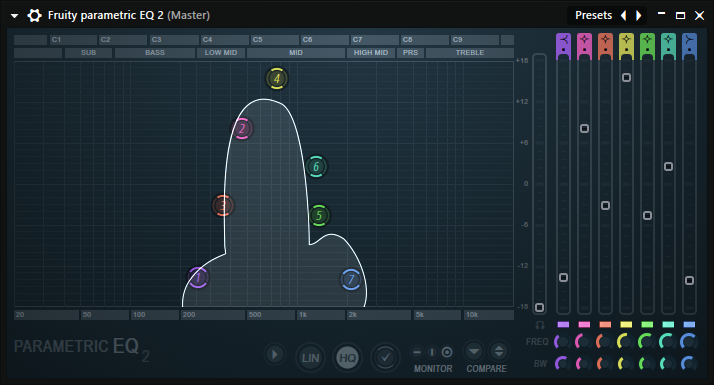Click the pink band 2 color swatch
714x385 pixels.
click(x=584, y=324)
